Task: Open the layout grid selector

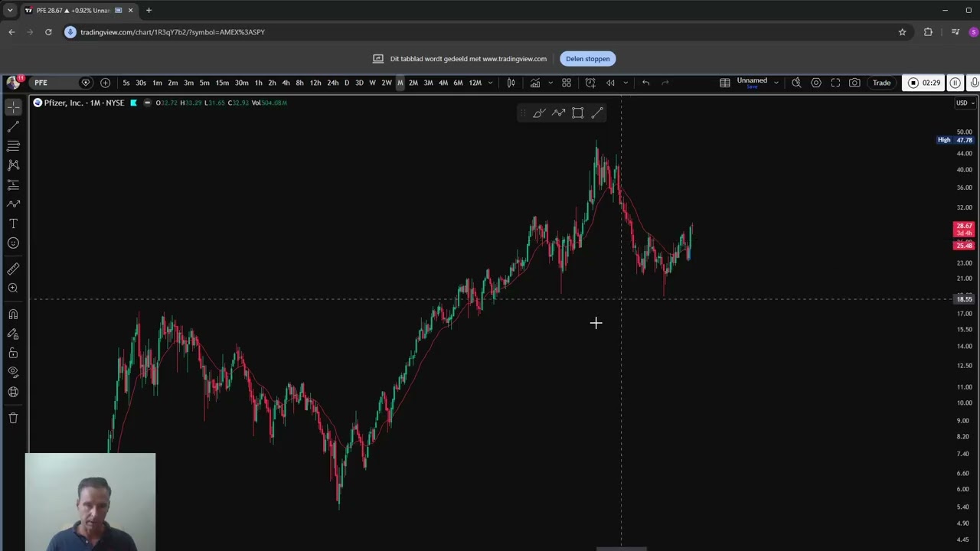Action: [x=567, y=83]
